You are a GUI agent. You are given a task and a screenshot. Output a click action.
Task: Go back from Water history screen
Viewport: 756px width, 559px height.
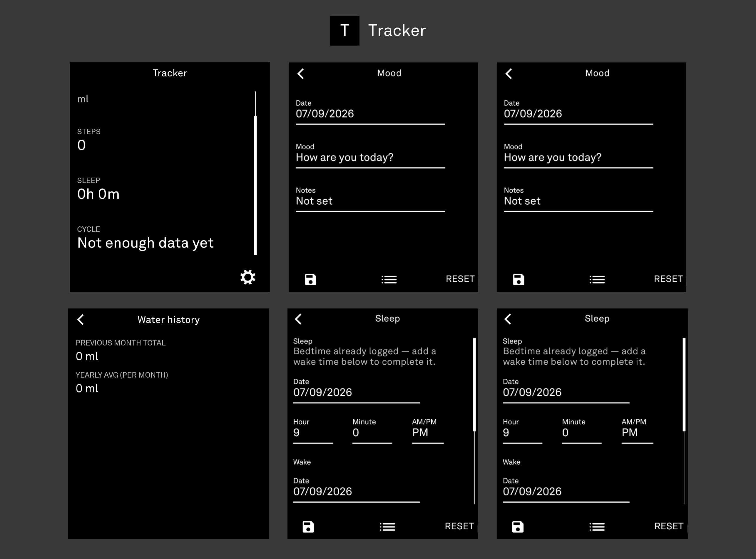81,319
